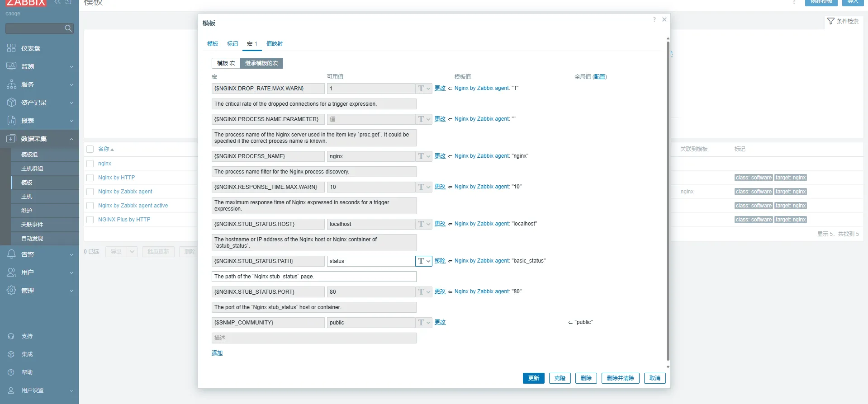Check Nginx by Zabbix agent active checkbox

90,206
